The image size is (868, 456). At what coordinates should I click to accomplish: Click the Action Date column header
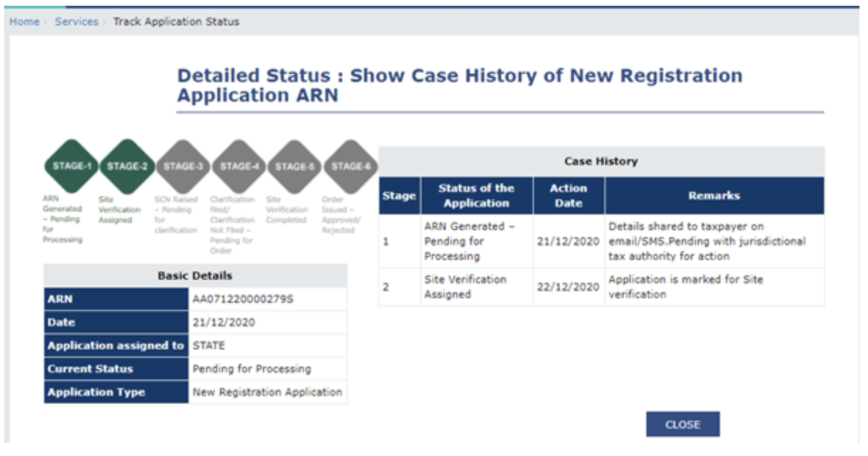(x=568, y=196)
